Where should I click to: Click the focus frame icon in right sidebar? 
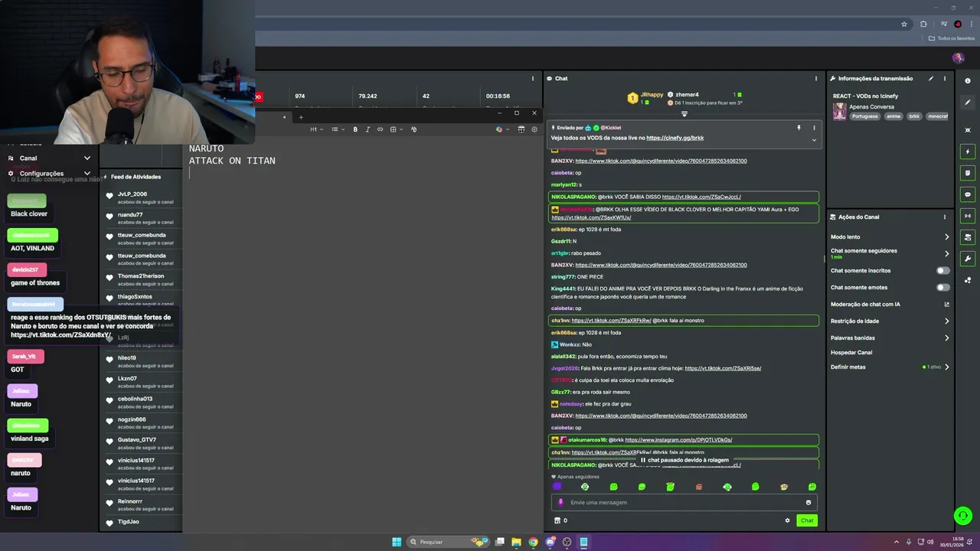pyautogui.click(x=968, y=130)
